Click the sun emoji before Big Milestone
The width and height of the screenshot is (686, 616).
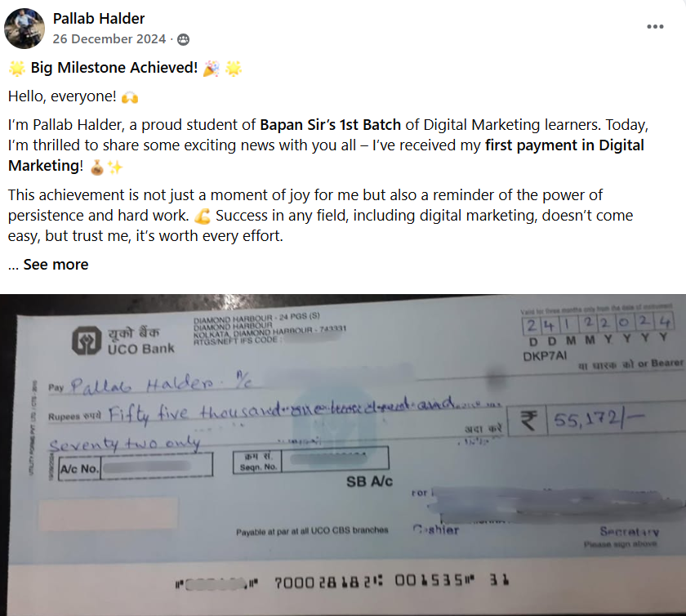(x=17, y=69)
